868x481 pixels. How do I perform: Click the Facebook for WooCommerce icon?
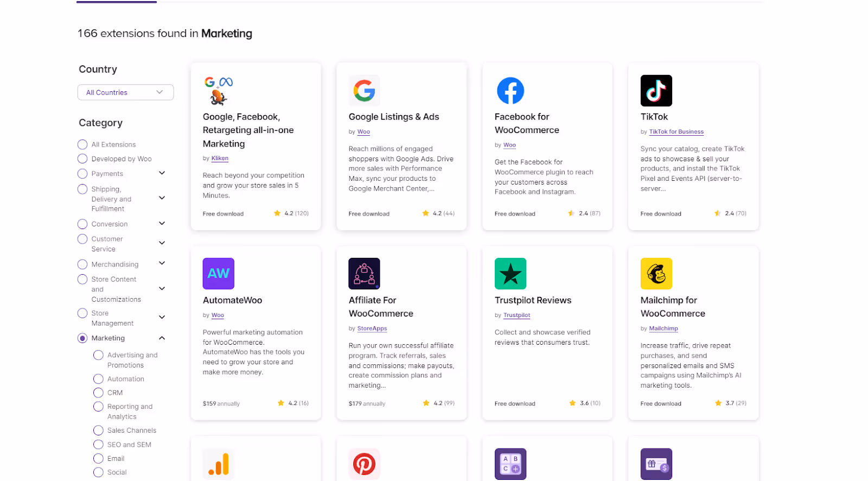[510, 90]
